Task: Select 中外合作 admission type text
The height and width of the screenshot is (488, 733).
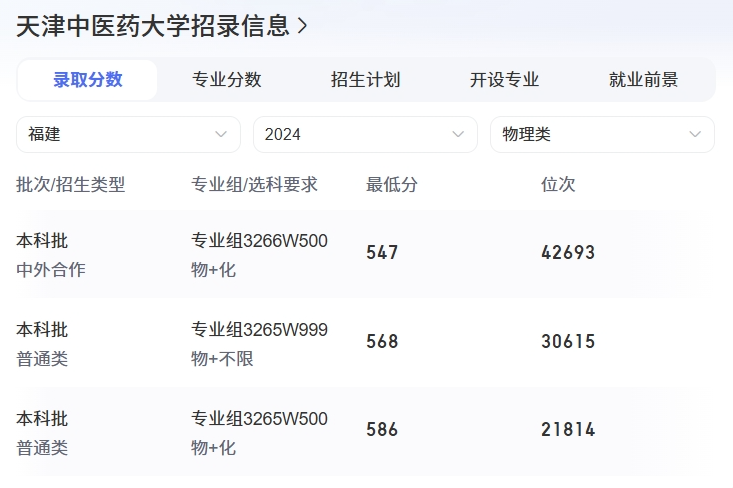Action: click(51, 270)
